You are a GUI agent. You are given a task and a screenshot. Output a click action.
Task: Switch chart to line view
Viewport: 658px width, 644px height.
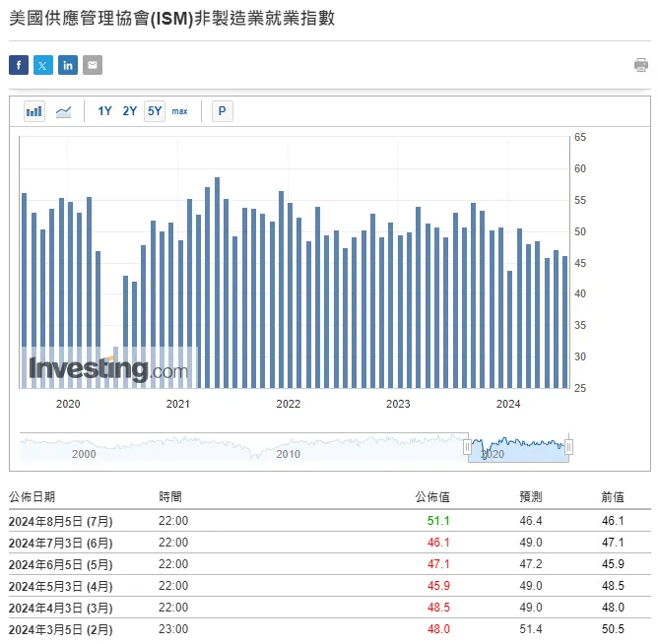63,111
